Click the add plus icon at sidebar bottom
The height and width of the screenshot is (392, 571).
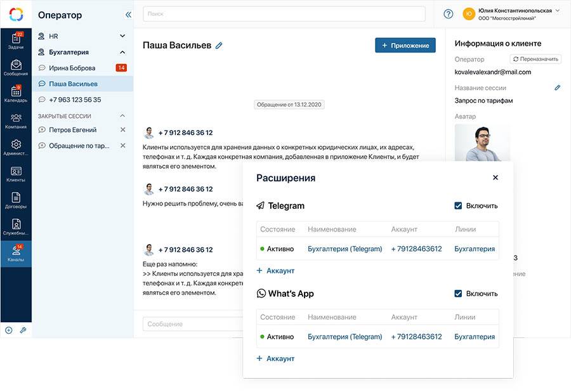9,330
